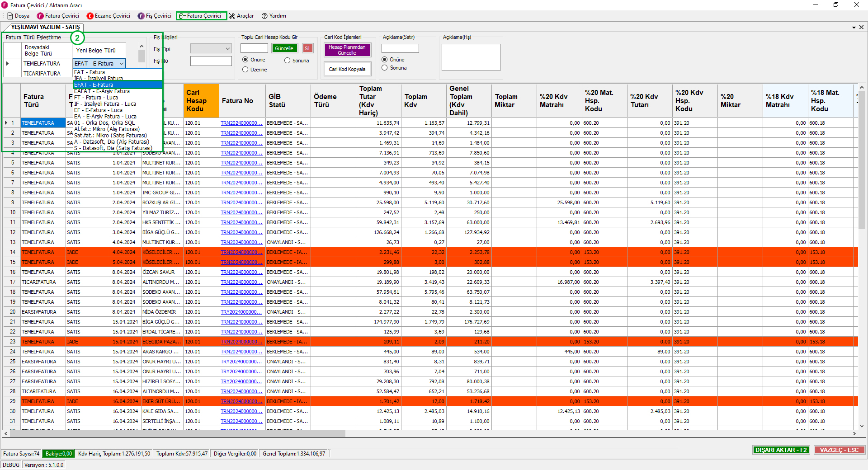The width and height of the screenshot is (868, 470).
Task: Pick 'EFT - E-Arşiv Fatura - Luca' from list
Action: 105,116
